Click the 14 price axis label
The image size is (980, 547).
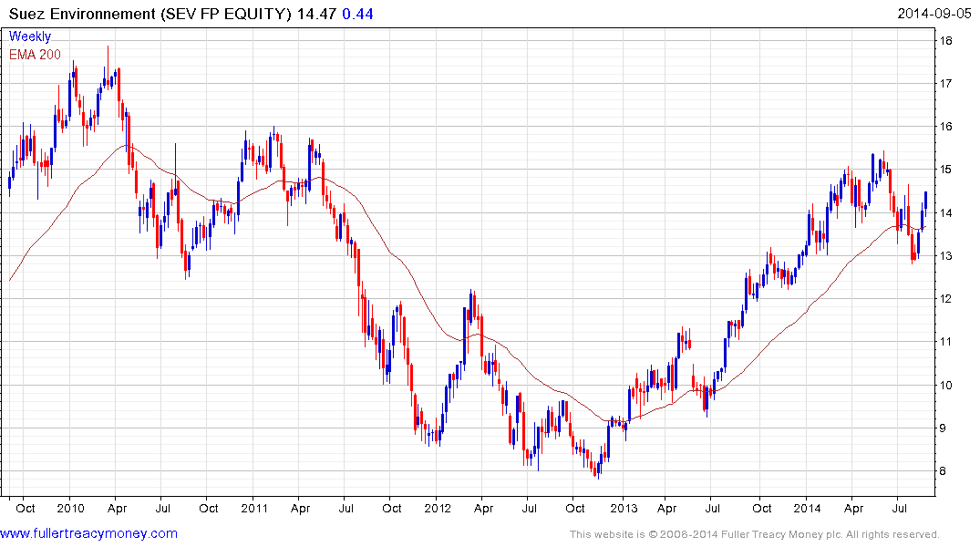(x=945, y=213)
